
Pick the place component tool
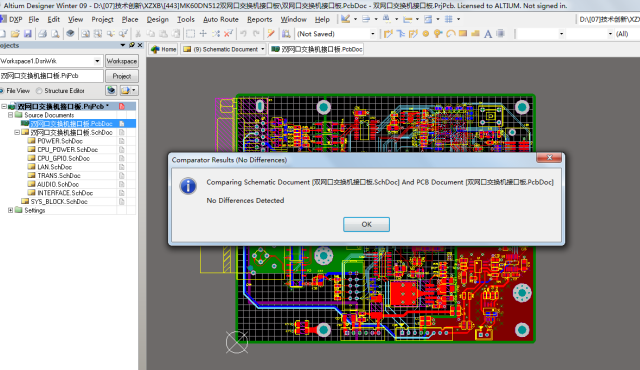coord(500,34)
